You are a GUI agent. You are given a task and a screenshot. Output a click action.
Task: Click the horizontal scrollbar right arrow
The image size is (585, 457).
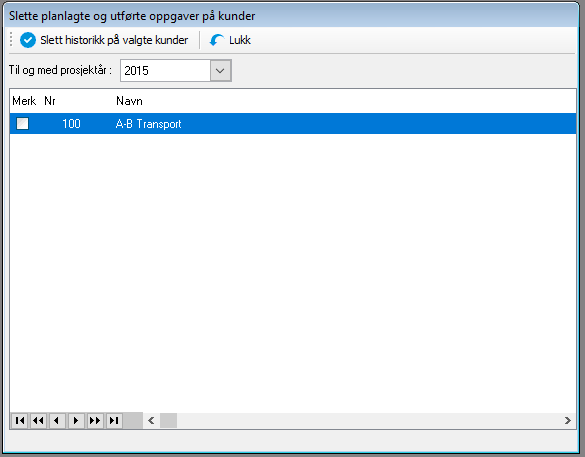click(x=568, y=421)
